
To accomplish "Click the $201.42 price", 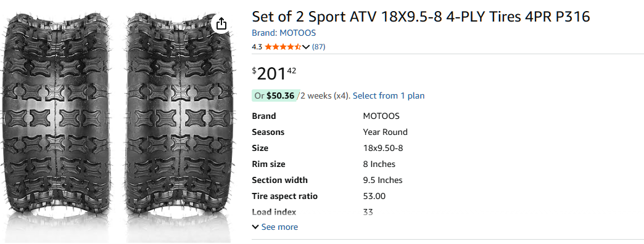I will pyautogui.click(x=274, y=73).
